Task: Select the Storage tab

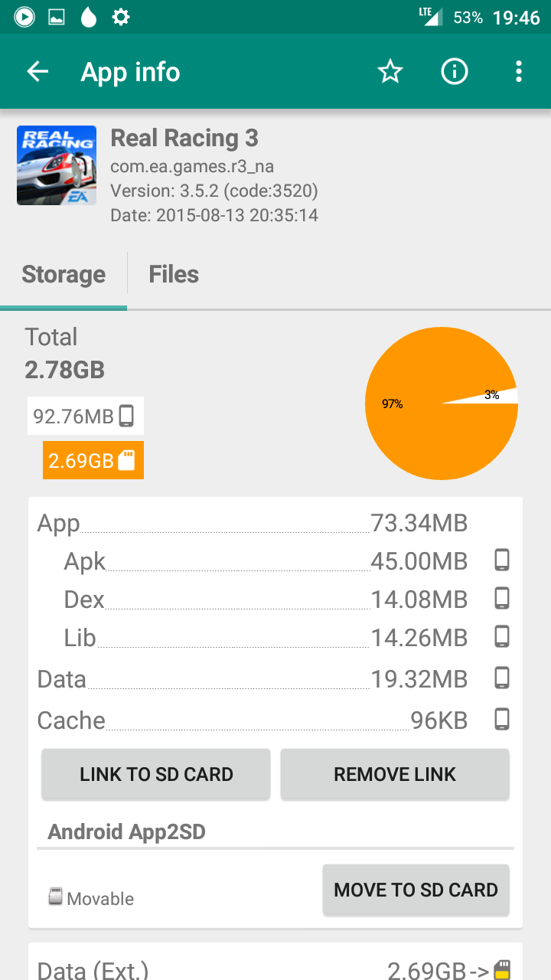Action: click(x=64, y=274)
